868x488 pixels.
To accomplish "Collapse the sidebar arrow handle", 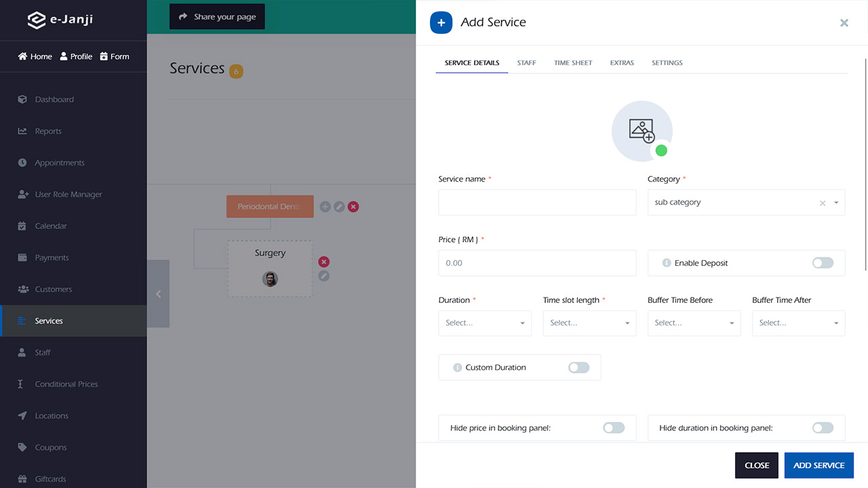I will (158, 293).
